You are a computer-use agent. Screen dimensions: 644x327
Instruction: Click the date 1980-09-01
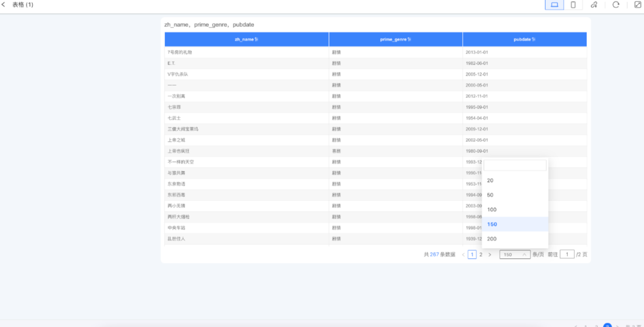477,151
